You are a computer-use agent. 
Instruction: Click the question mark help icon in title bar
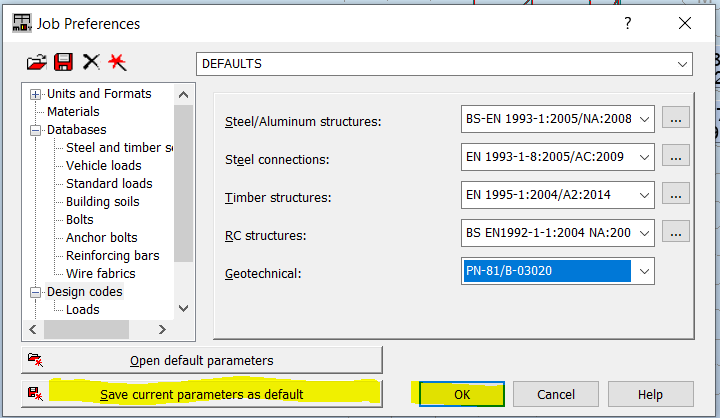click(628, 23)
